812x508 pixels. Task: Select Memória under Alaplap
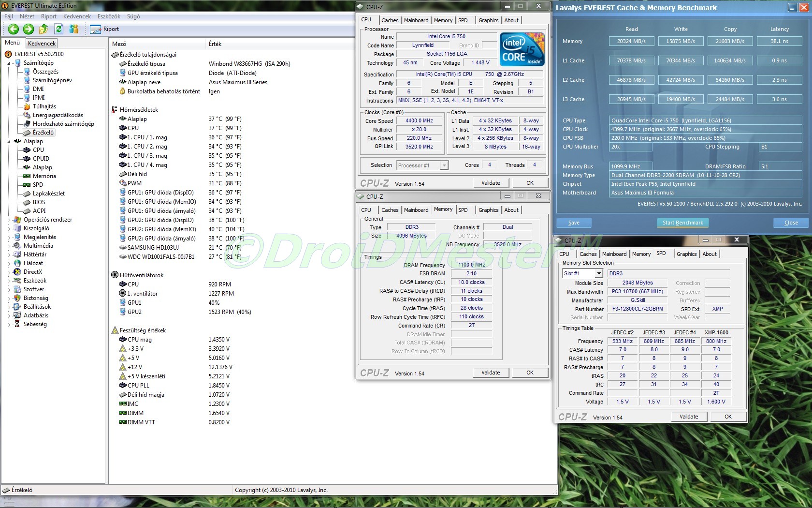[x=44, y=176]
